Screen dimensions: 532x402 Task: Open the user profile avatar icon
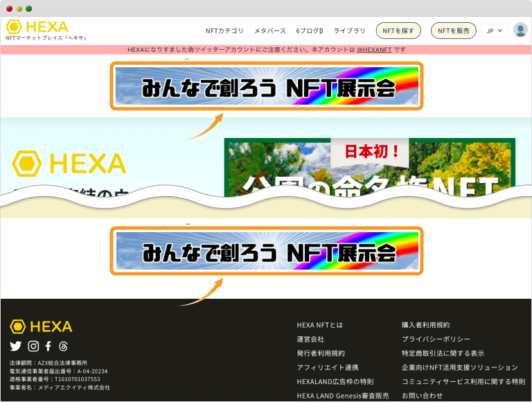(520, 30)
